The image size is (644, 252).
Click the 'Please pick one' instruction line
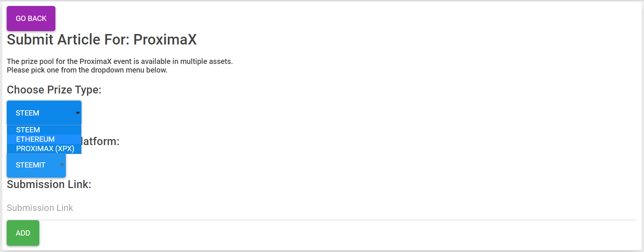pos(87,70)
